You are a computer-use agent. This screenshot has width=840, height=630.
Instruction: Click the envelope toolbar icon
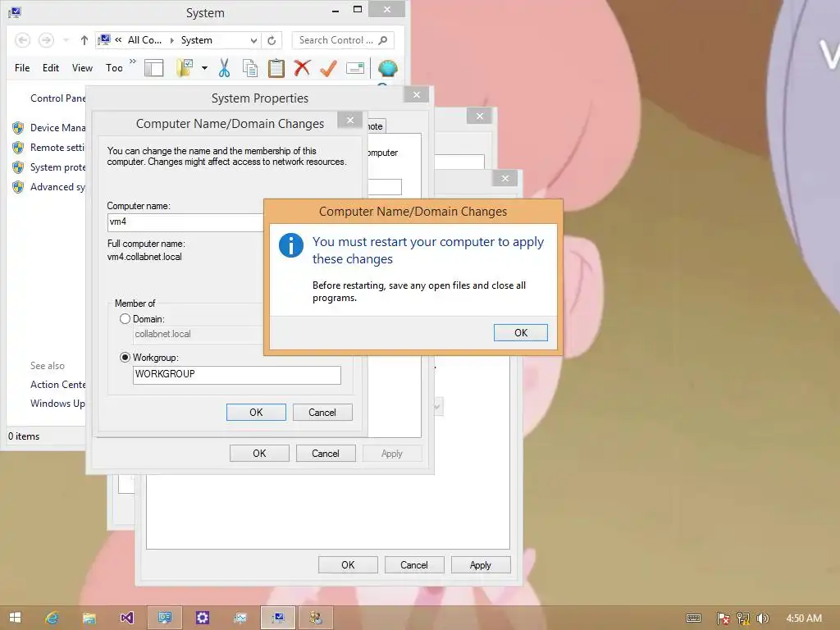coord(355,68)
